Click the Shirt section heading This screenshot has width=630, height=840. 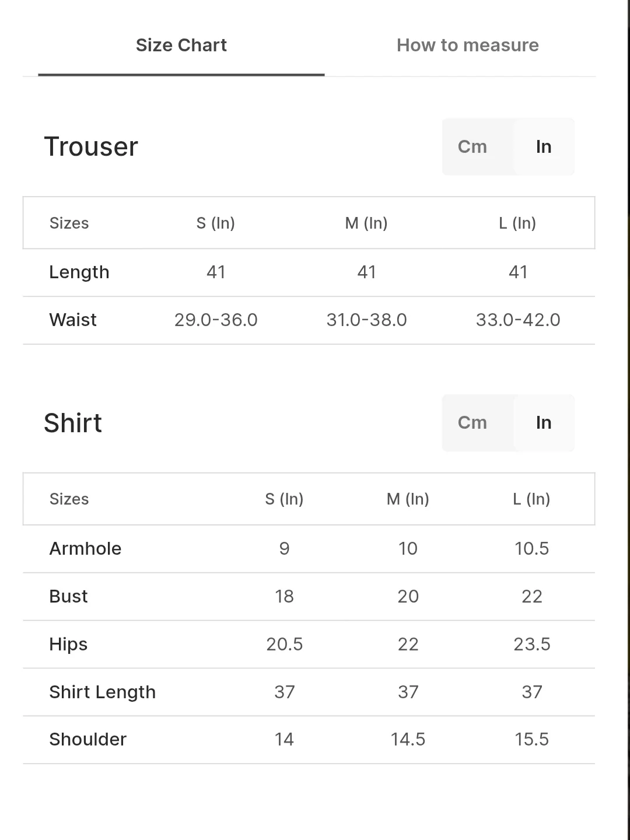point(73,423)
